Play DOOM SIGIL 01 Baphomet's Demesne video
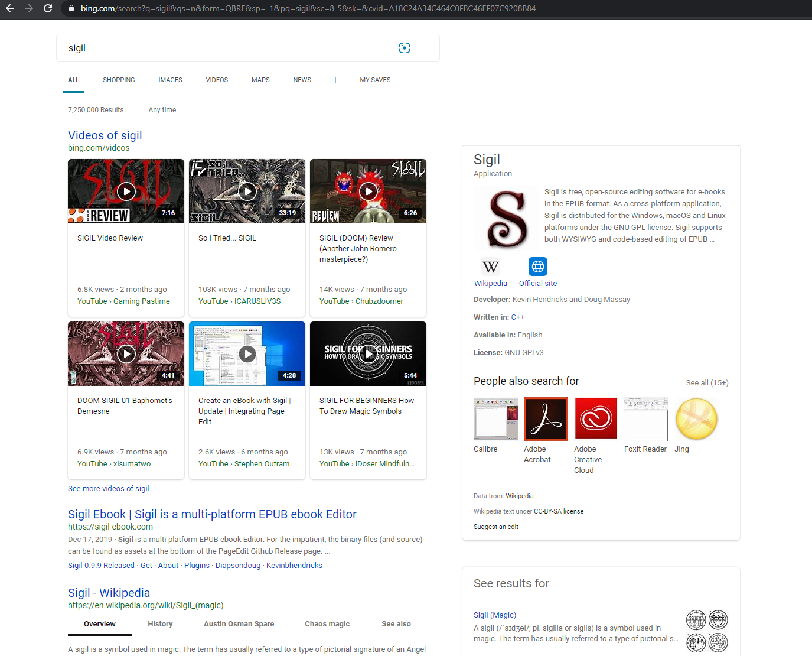Screen dimensions: 812x656 [126, 353]
